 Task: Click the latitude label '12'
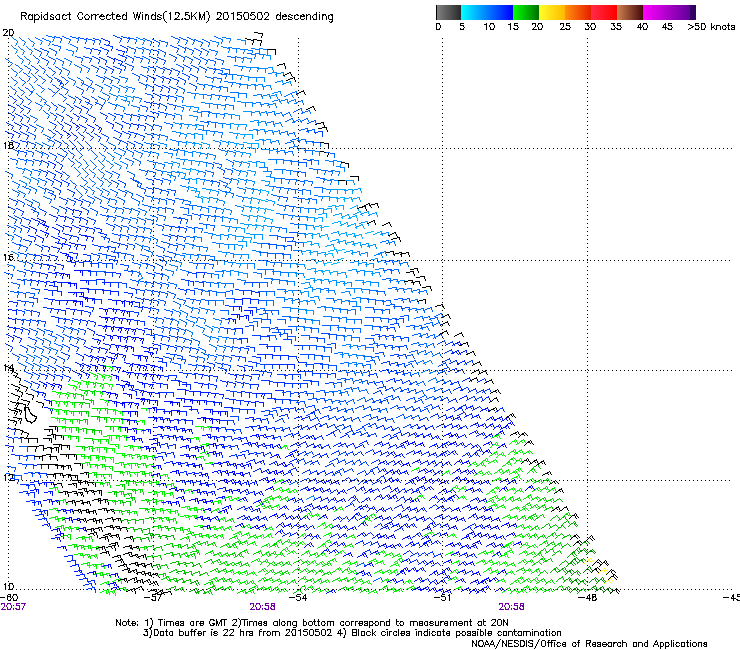point(8,477)
